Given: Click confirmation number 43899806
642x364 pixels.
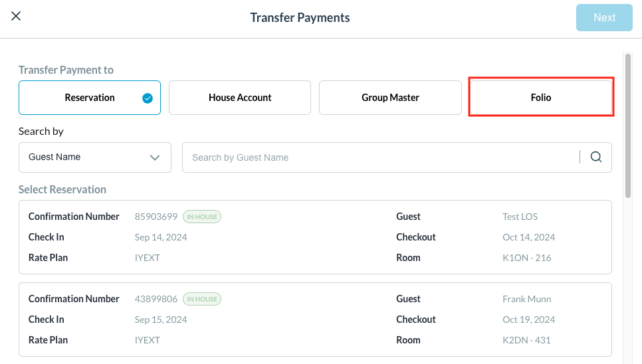Looking at the screenshot, I should (x=156, y=299).
